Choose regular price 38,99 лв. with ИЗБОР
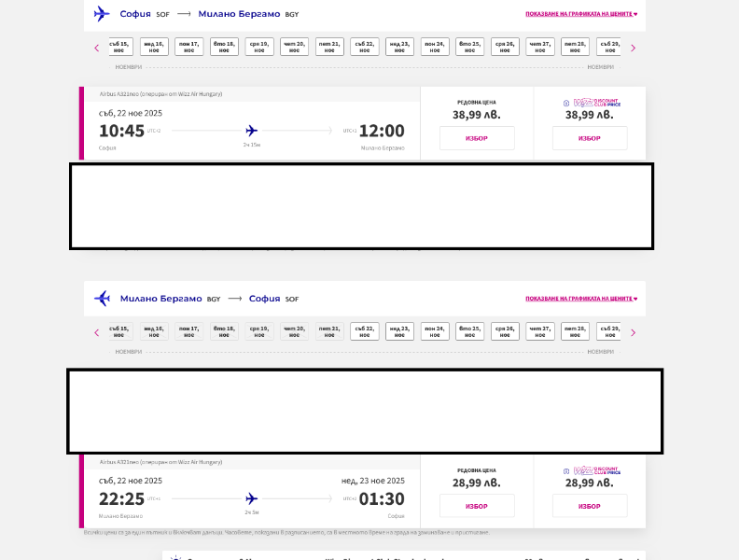This screenshot has width=739, height=560. [x=477, y=138]
